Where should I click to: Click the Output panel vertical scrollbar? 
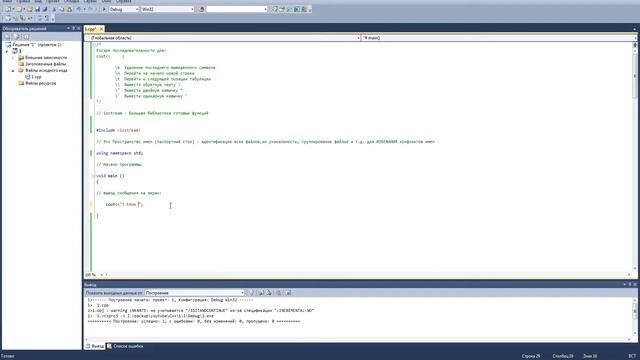point(635,318)
